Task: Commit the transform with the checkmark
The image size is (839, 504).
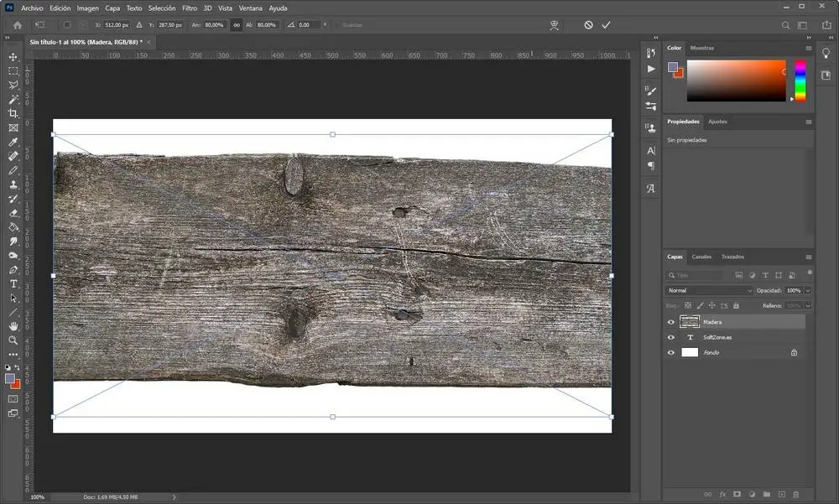Action: 606,25
